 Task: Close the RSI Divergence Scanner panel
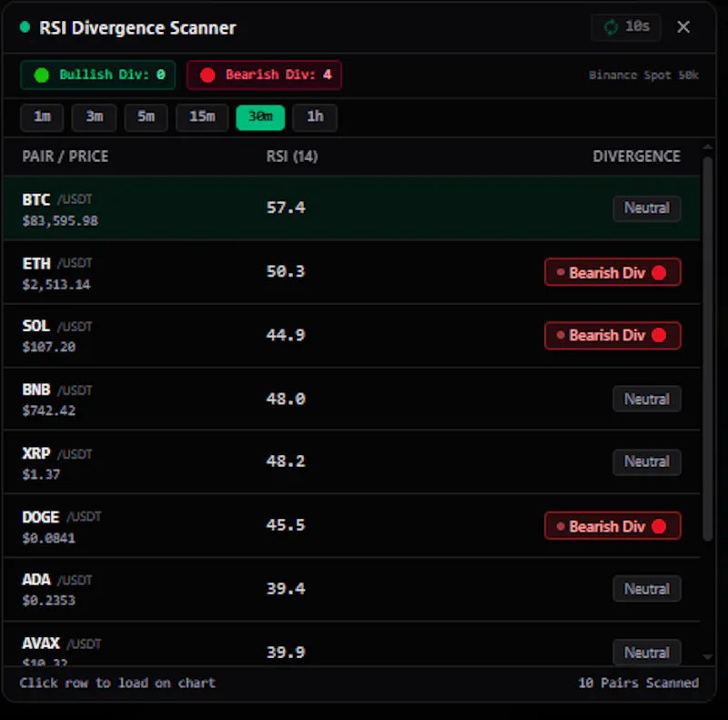[x=683, y=27]
